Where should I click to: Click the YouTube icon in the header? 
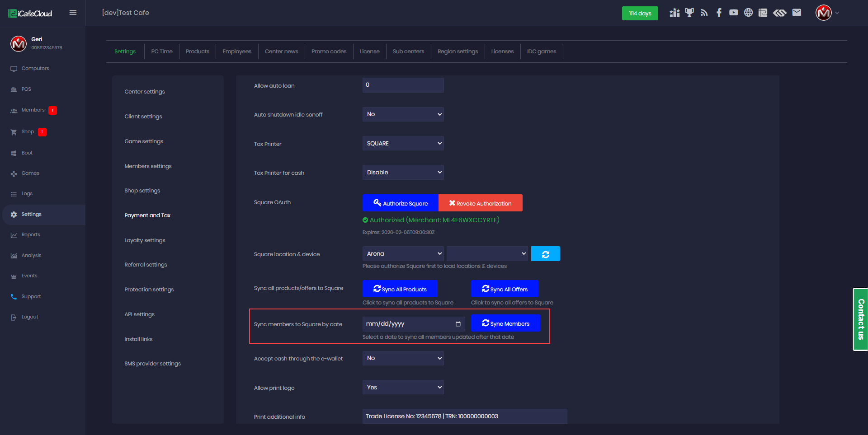(733, 13)
